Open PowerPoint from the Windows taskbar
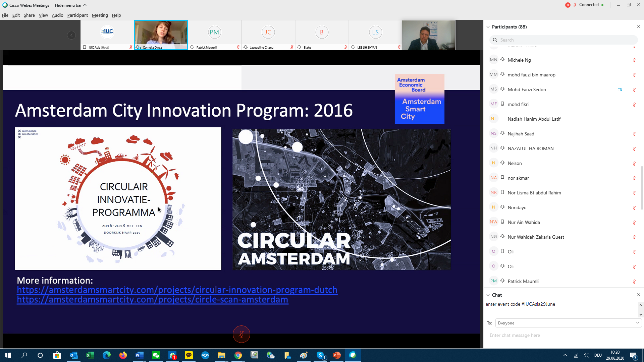 [336, 355]
